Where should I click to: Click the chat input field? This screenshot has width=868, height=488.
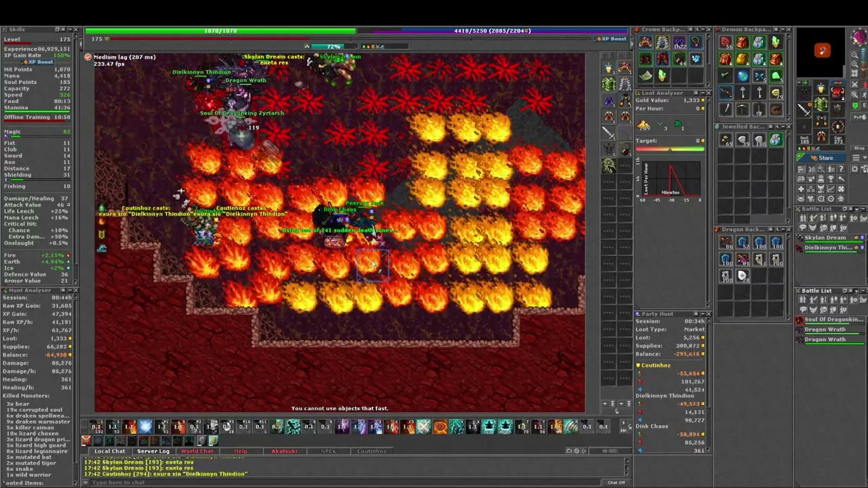[x=346, y=483]
